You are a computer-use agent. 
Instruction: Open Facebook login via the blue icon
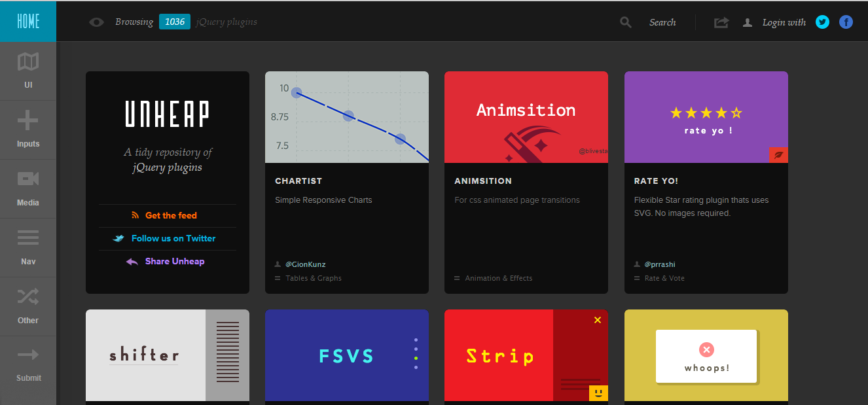click(x=846, y=22)
